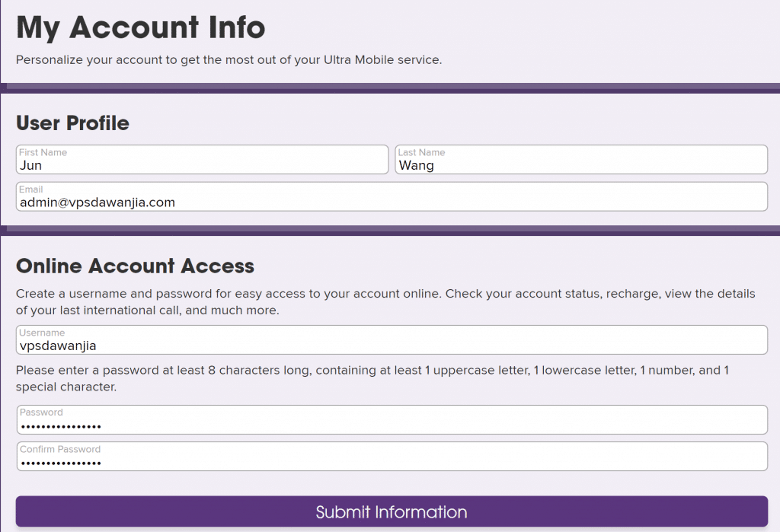Viewport: 780px width, 532px height.
Task: Click the password requirements instruction text
Action: [x=372, y=378]
